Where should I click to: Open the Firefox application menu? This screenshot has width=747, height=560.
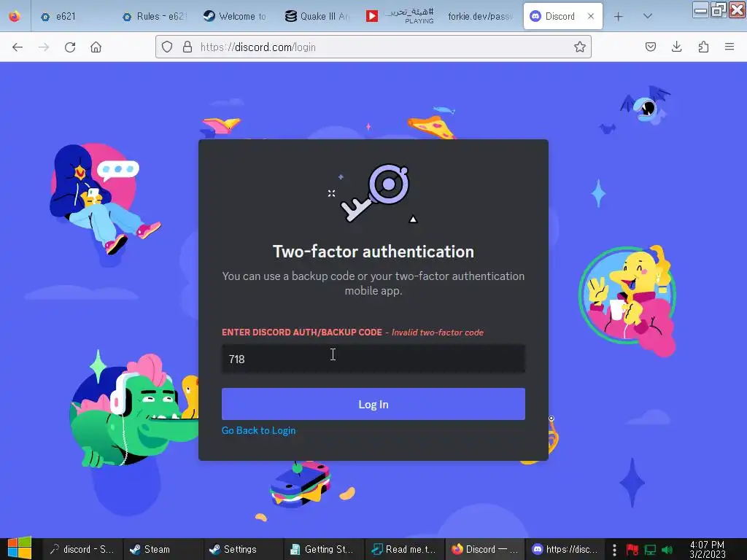(729, 47)
